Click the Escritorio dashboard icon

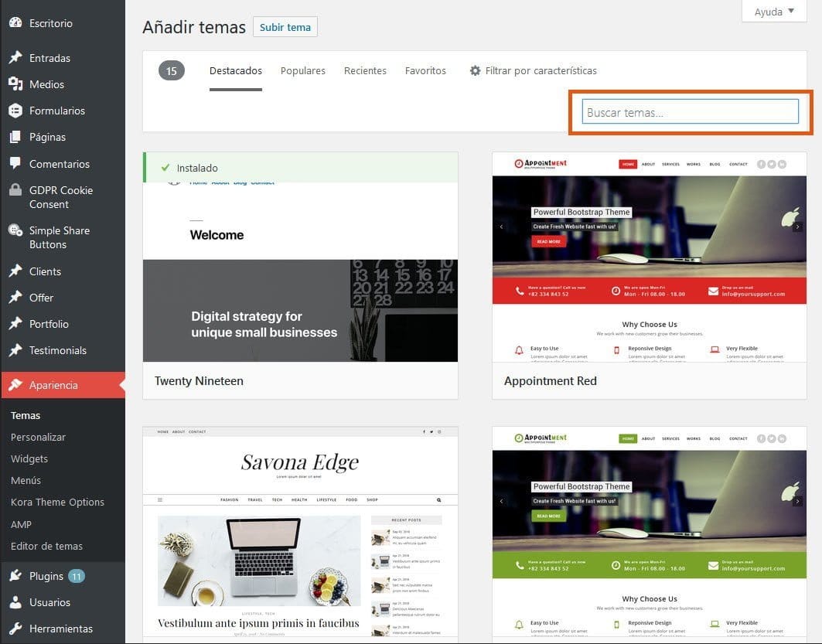click(15, 23)
